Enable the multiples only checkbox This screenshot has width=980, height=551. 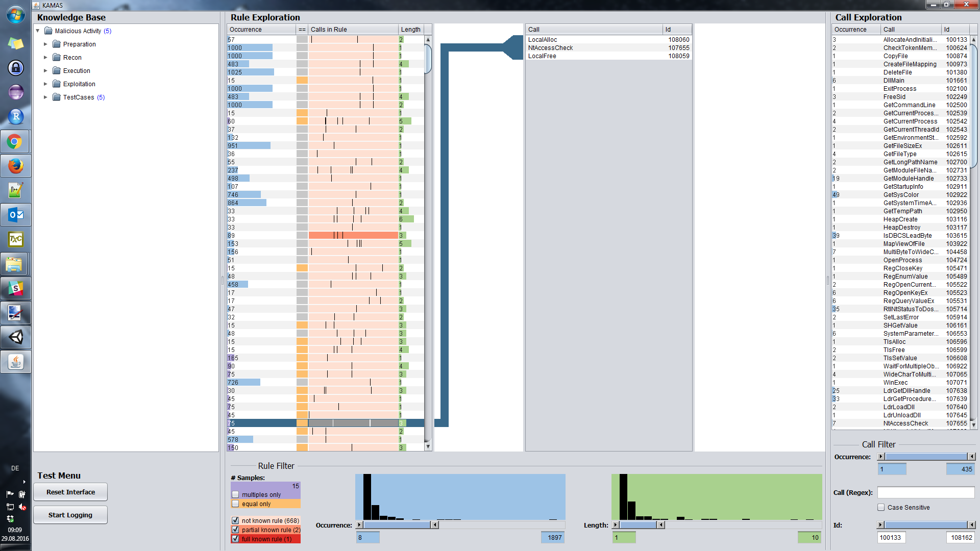coord(235,494)
